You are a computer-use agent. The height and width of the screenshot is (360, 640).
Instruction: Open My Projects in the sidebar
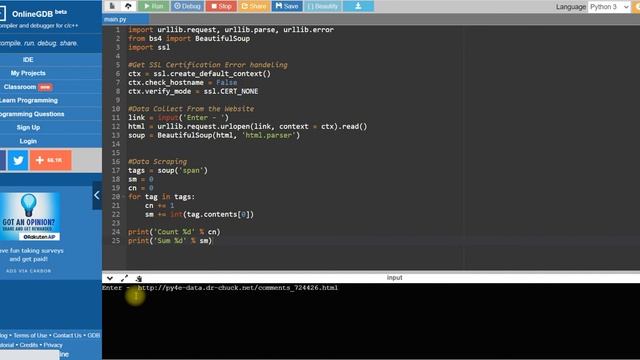click(x=28, y=73)
